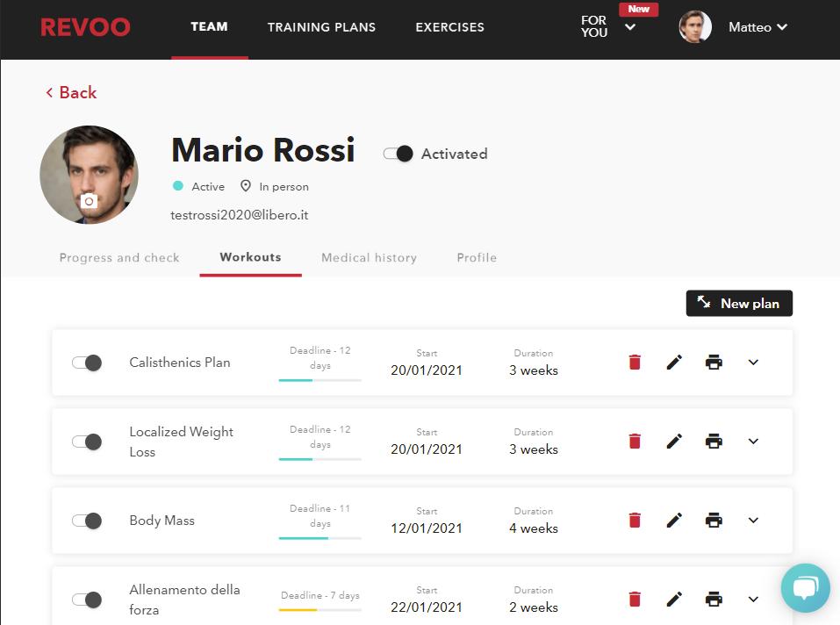The width and height of the screenshot is (840, 625).
Task: Expand the Calisthenics Plan row
Action: point(753,363)
